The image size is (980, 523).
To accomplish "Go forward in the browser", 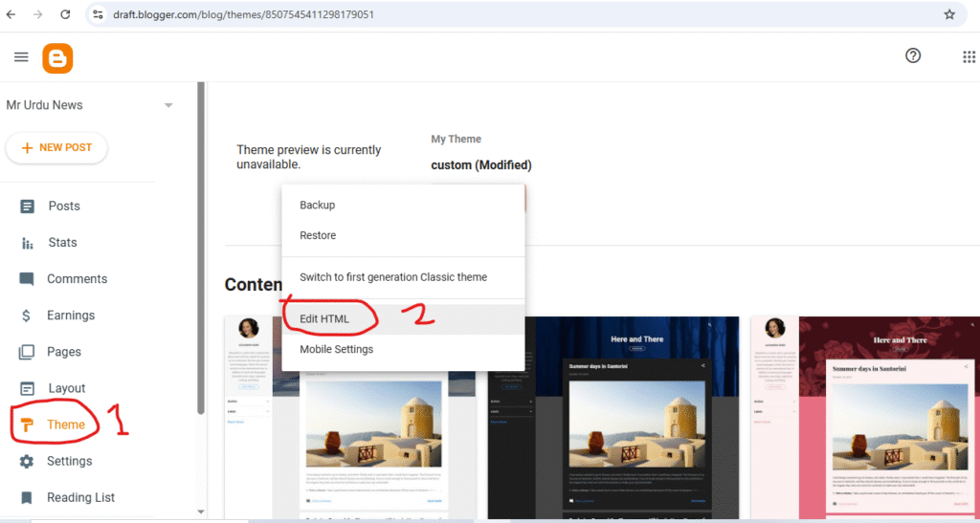I will [x=38, y=14].
